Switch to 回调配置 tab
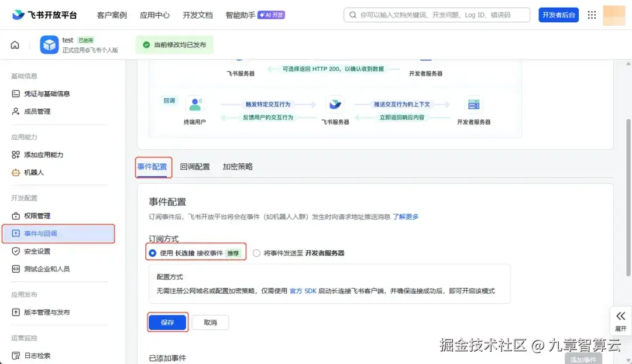This screenshot has width=632, height=364. pyautogui.click(x=195, y=166)
